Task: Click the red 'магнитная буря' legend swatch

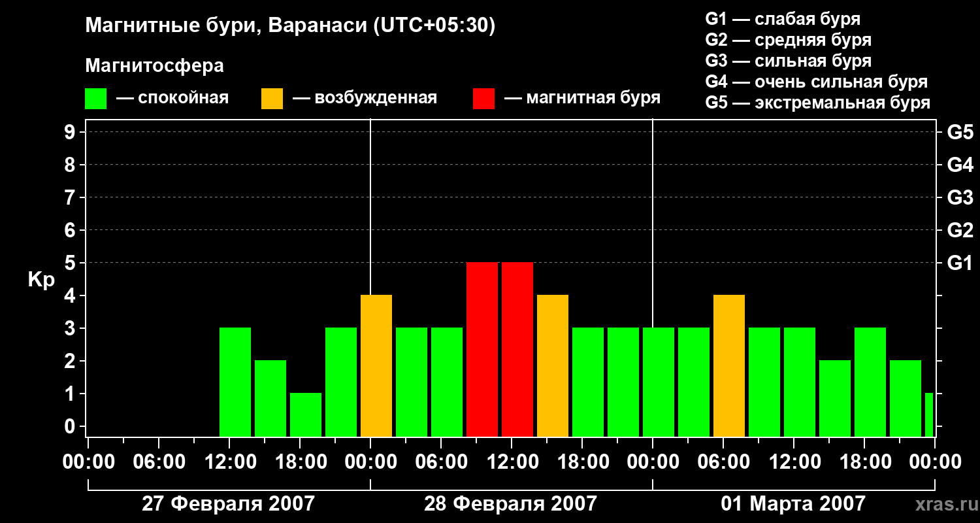Action: click(483, 99)
